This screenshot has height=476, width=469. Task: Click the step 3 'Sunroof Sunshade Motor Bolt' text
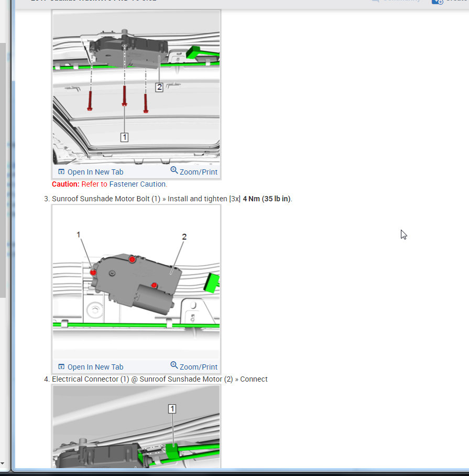106,199
